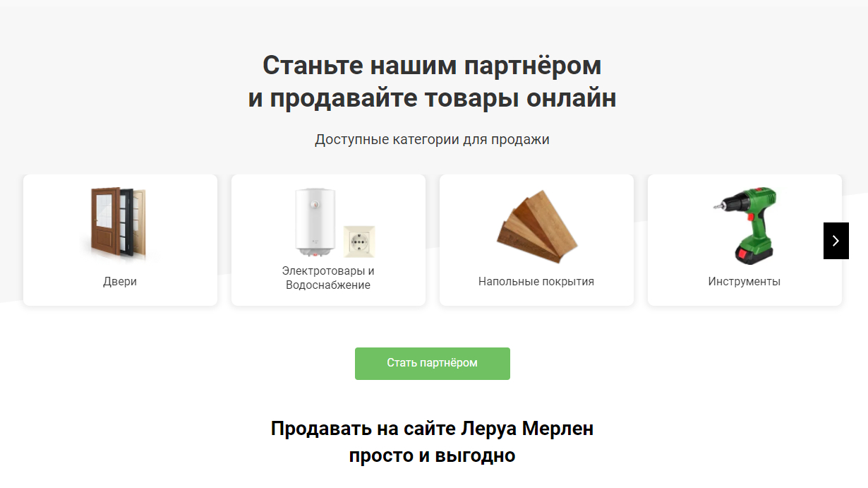Show next categories with the black arrow
868x488 pixels.
point(836,241)
